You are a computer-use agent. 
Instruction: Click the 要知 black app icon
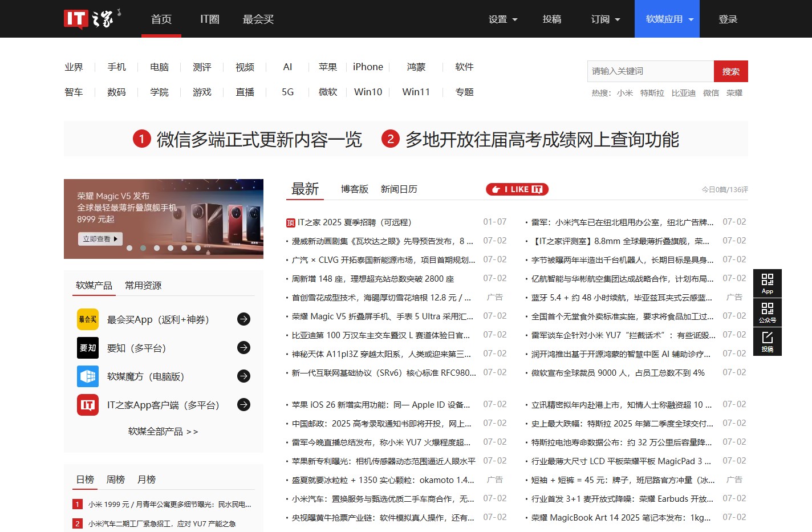click(88, 348)
